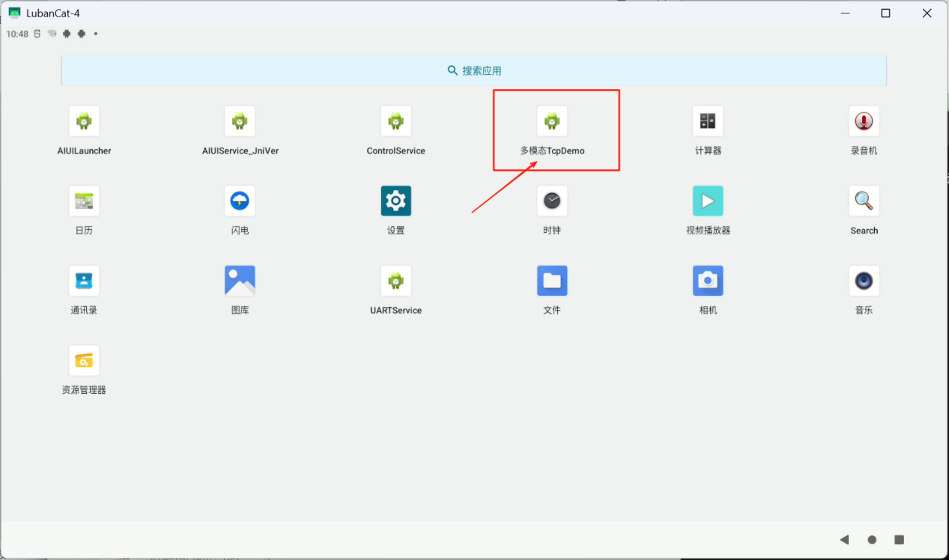The width and height of the screenshot is (949, 560).
Task: Start the 录音机 recorder app
Action: [864, 121]
